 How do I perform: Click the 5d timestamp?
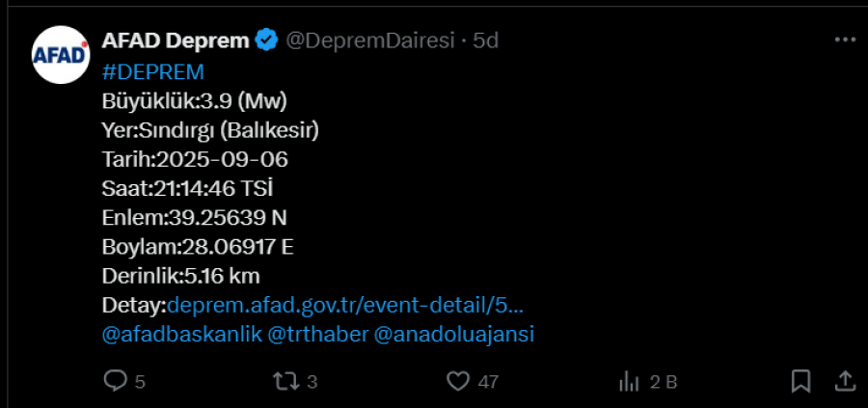(485, 41)
